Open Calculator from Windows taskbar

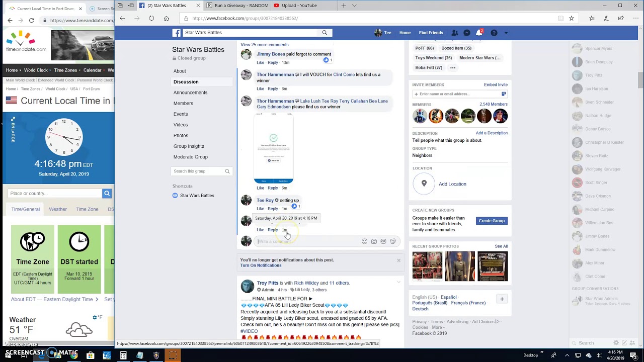[123, 355]
